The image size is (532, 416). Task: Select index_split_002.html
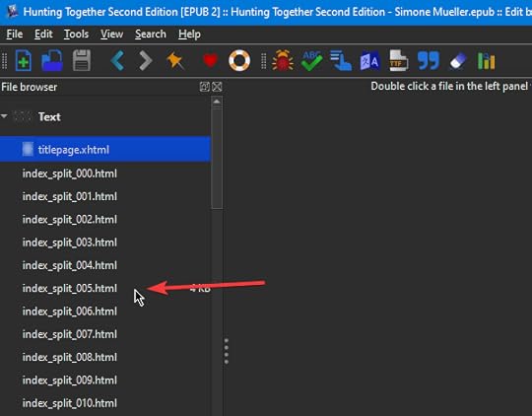[x=105, y=220]
